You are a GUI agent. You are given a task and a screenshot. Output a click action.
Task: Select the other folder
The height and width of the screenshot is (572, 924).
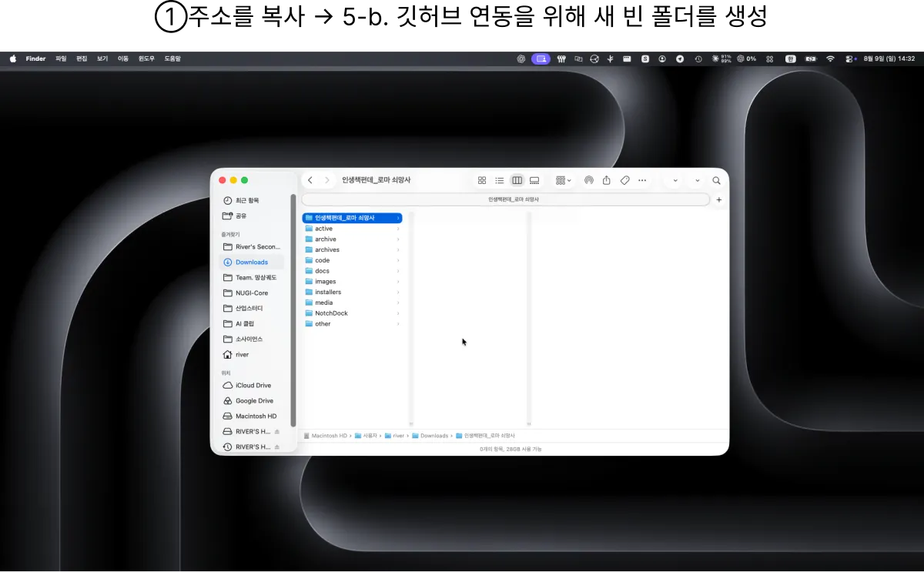(x=352, y=324)
